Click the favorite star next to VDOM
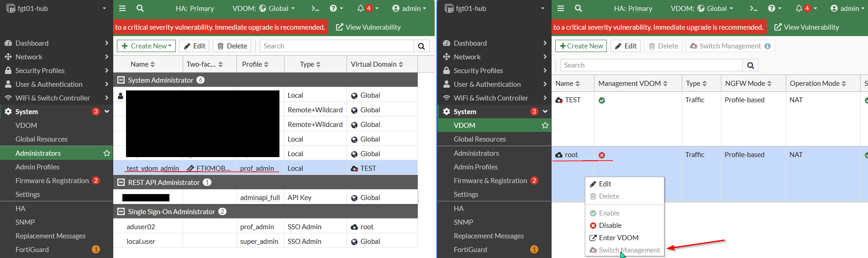Image resolution: width=868 pixels, height=258 pixels. point(545,125)
